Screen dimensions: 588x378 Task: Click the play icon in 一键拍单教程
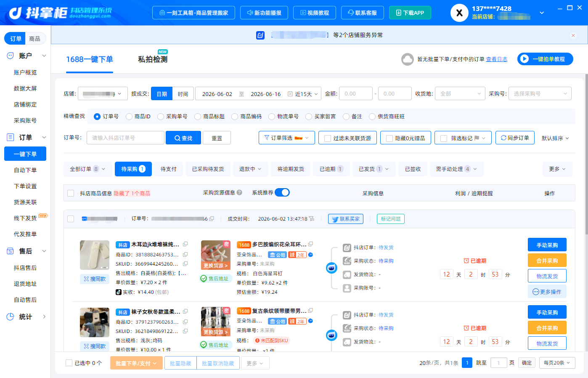tap(524, 59)
